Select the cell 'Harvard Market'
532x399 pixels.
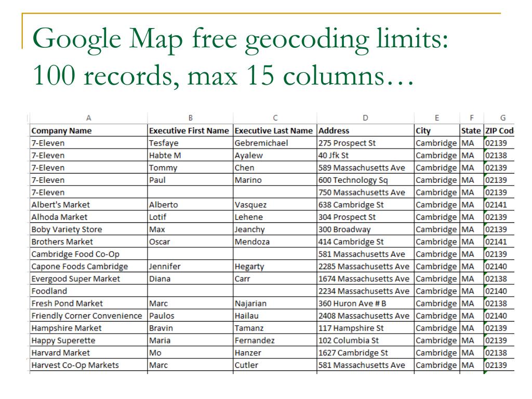click(88, 353)
